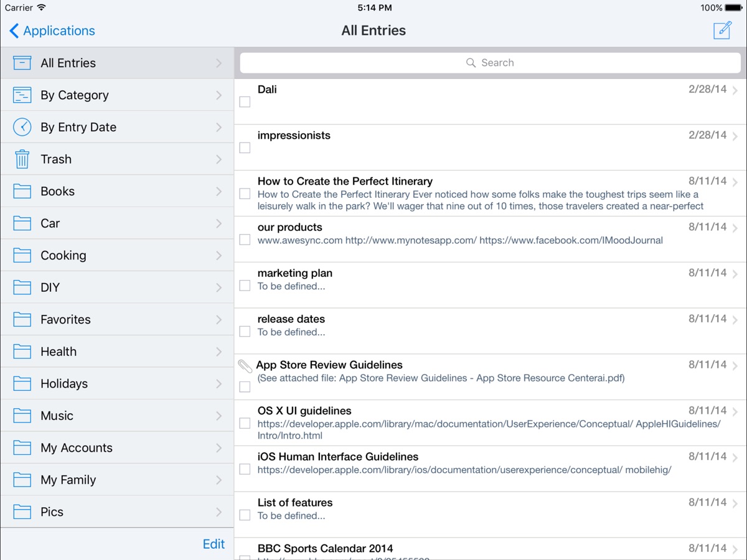Click the paperclip attachment icon on App Store Review Guidelines
Screen dimensions: 747x560
click(x=245, y=366)
